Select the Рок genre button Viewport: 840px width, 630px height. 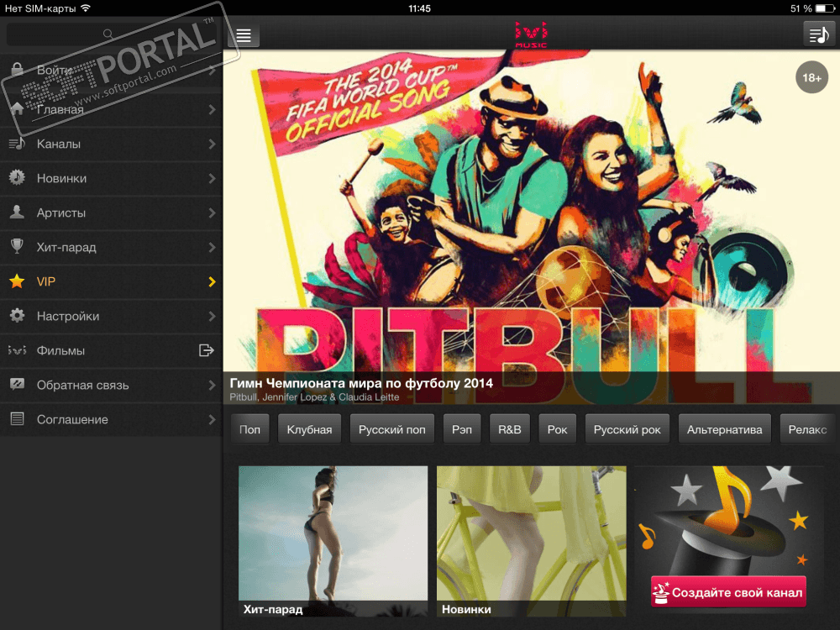click(557, 429)
